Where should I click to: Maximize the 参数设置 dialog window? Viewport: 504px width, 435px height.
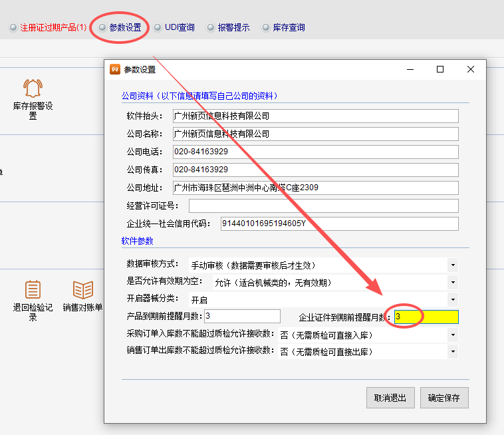440,70
